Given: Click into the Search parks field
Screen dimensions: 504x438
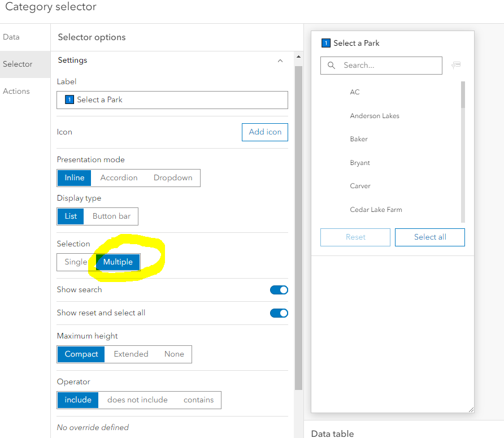Looking at the screenshot, I should (390, 66).
